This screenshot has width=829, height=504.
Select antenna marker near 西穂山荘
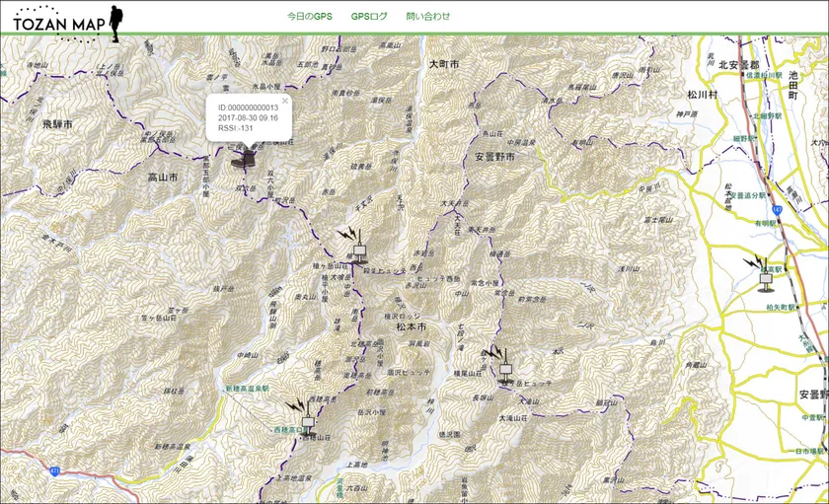click(x=306, y=421)
